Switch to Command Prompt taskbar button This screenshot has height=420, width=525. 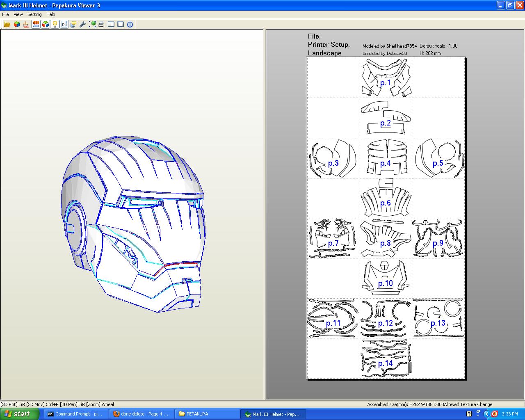76,414
